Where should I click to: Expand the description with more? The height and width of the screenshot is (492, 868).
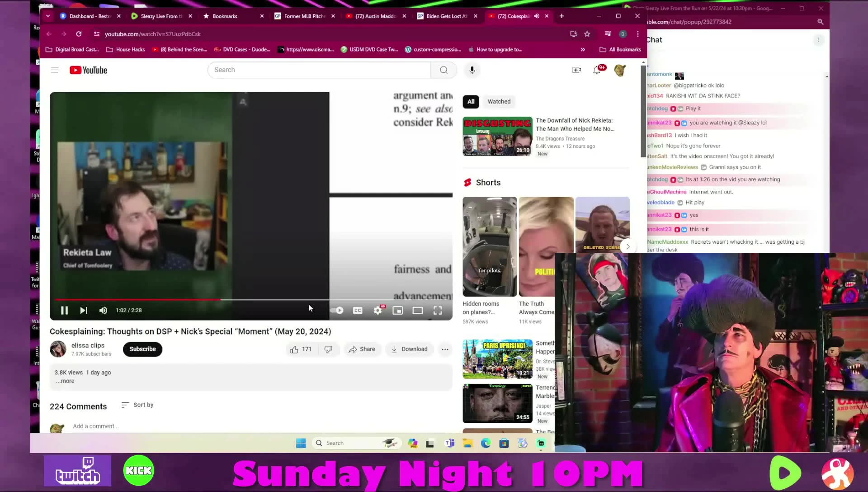click(x=65, y=381)
